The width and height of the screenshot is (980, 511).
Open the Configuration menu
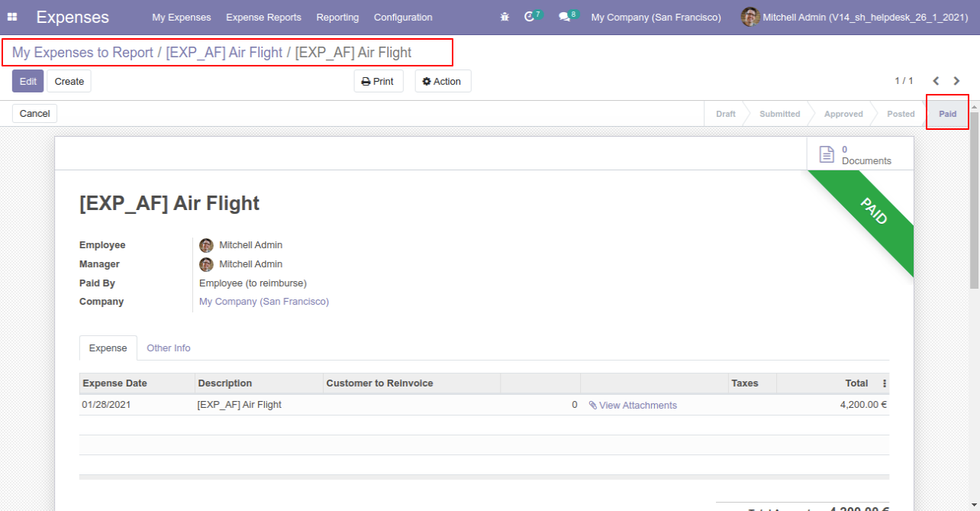[403, 17]
